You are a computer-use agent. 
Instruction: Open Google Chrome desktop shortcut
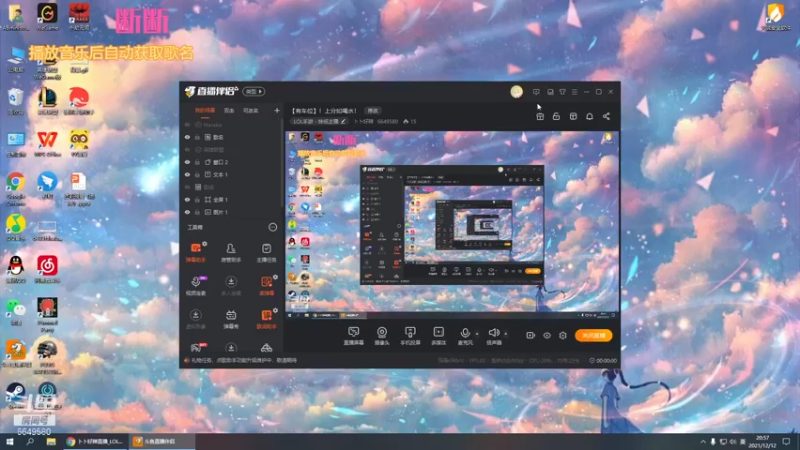(16, 187)
